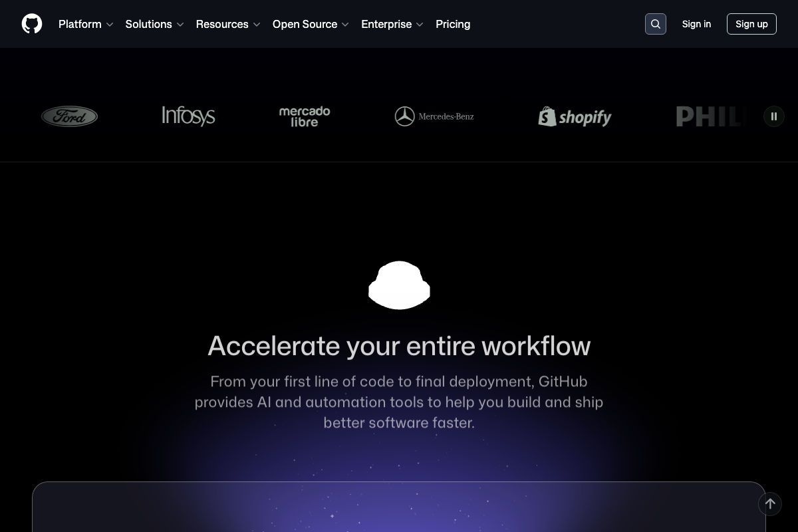Click the Ford logo

click(x=70, y=116)
